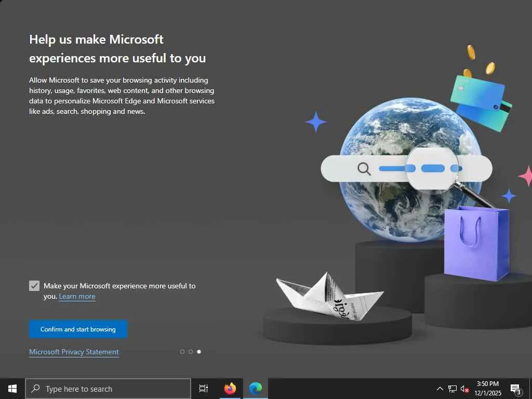Viewport: 532px width, 399px height.
Task: Click the Type here to search box
Action: click(108, 389)
